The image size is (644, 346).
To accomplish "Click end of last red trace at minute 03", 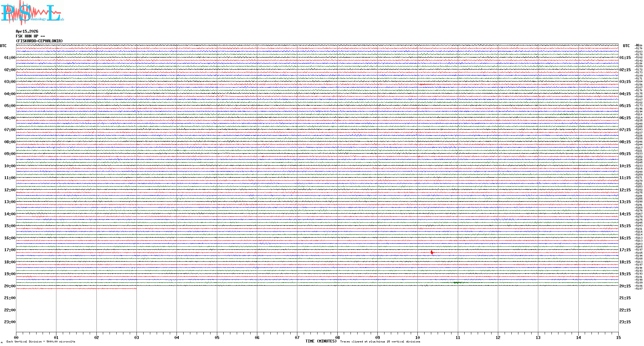I will point(136,289).
